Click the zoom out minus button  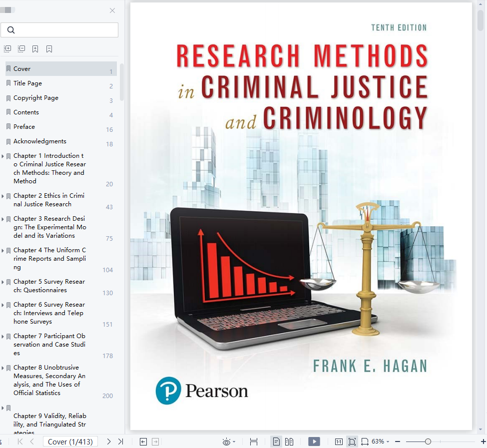(398, 442)
